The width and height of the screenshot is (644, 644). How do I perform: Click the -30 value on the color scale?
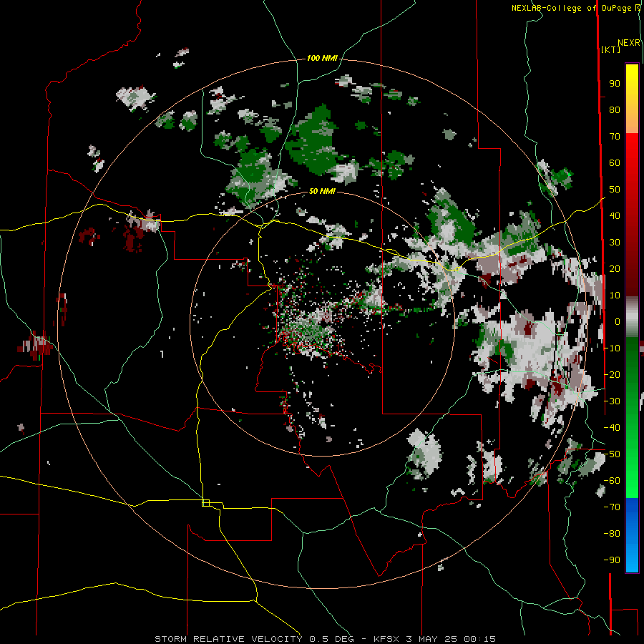pyautogui.click(x=612, y=401)
